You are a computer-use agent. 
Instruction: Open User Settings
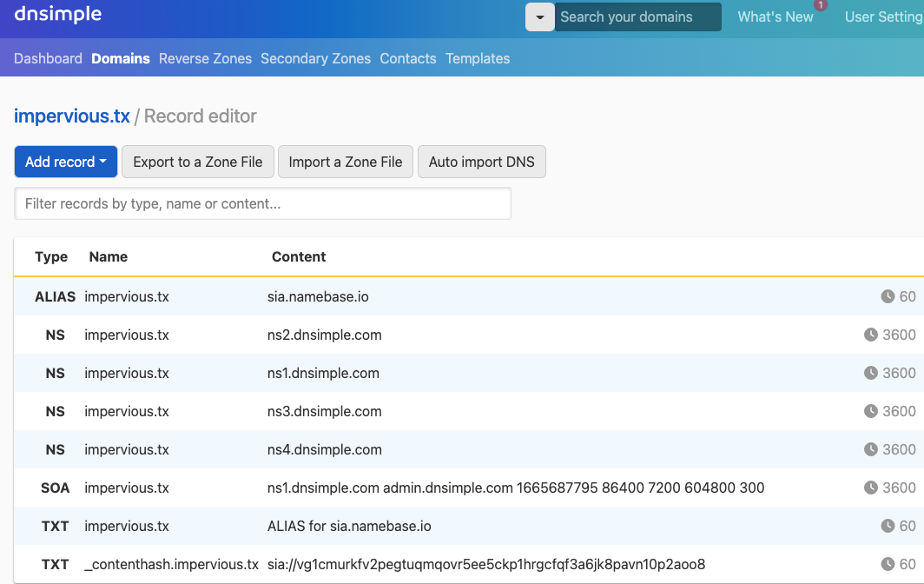(884, 17)
